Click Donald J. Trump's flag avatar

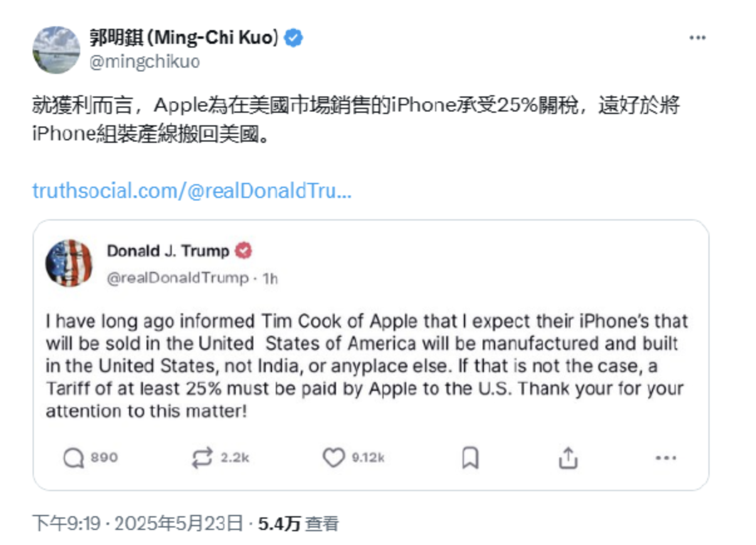[x=69, y=263]
